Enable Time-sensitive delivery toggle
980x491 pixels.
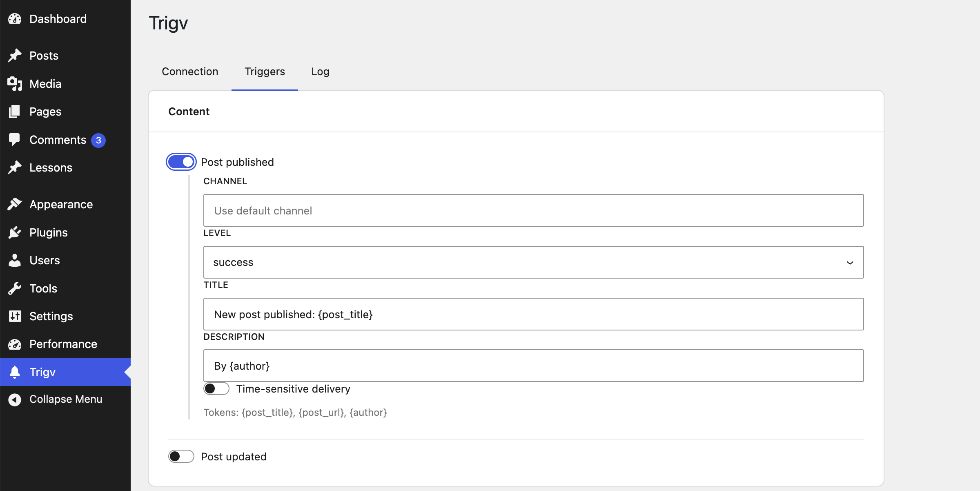tap(216, 388)
